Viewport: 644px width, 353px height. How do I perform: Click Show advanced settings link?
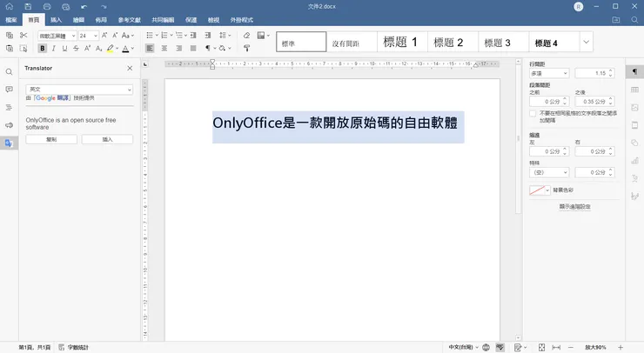574,207
